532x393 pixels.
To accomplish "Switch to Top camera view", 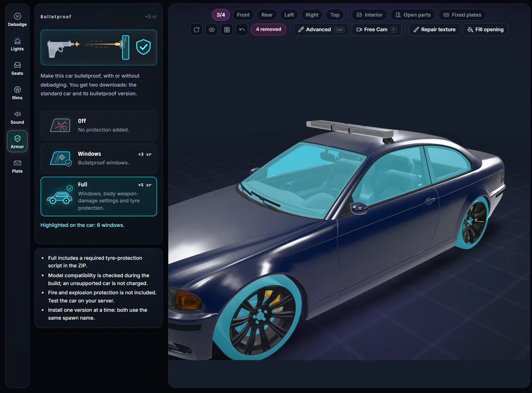I will pyautogui.click(x=335, y=15).
